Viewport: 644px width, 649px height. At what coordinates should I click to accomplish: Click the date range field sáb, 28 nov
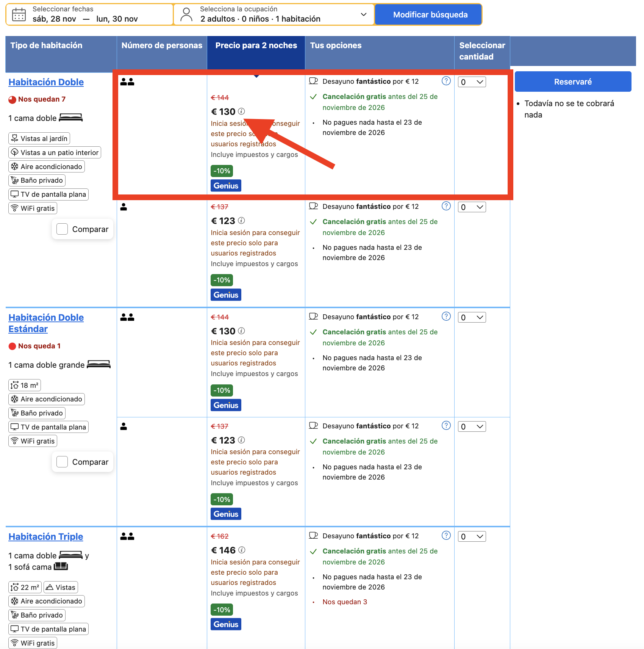pyautogui.click(x=90, y=14)
